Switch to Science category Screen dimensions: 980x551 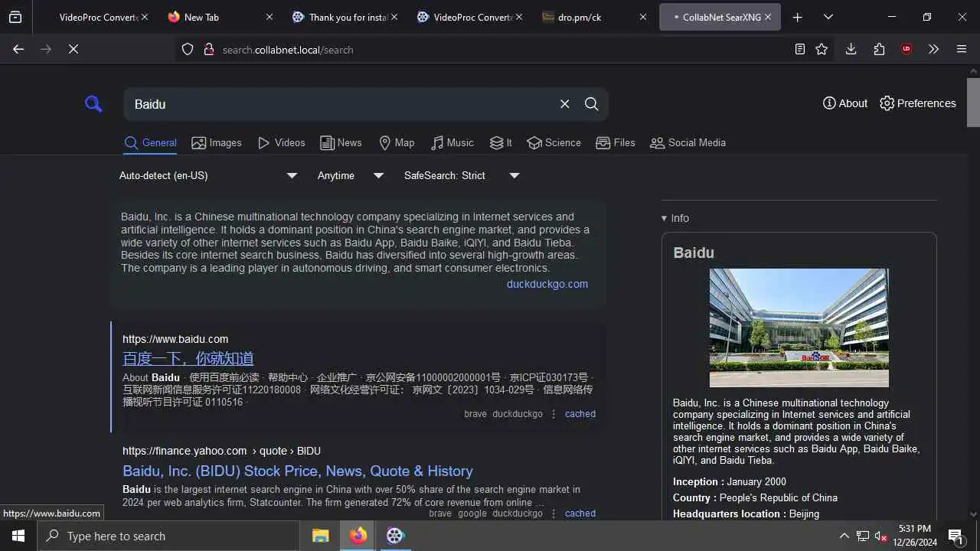554,142
